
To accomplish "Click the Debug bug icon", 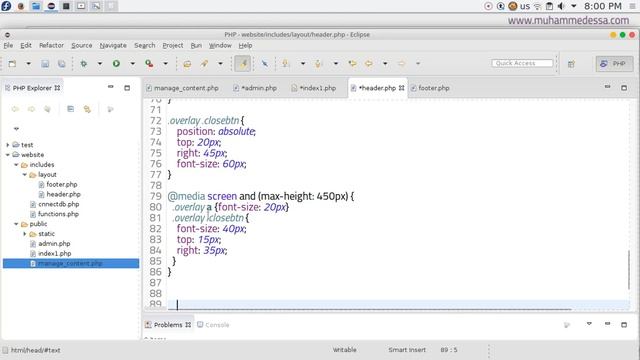I will point(84,64).
